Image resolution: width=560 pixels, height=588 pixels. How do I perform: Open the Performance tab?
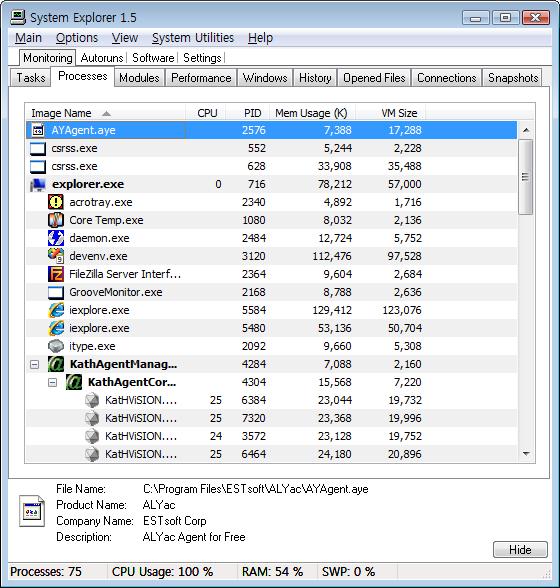201,78
